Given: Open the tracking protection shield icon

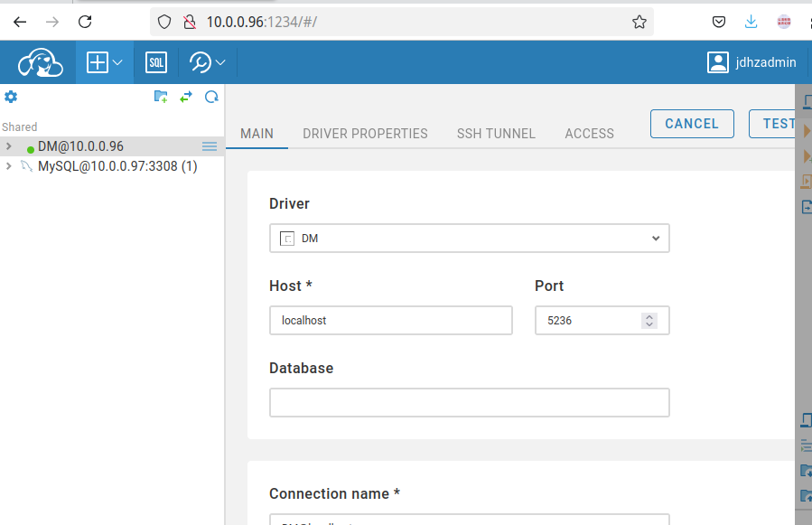Looking at the screenshot, I should (164, 22).
